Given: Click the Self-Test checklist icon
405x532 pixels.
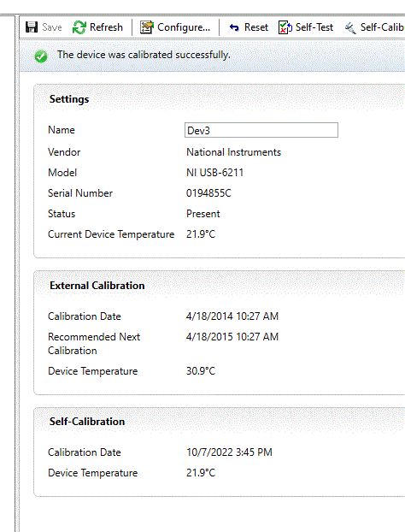Looking at the screenshot, I should [x=285, y=27].
